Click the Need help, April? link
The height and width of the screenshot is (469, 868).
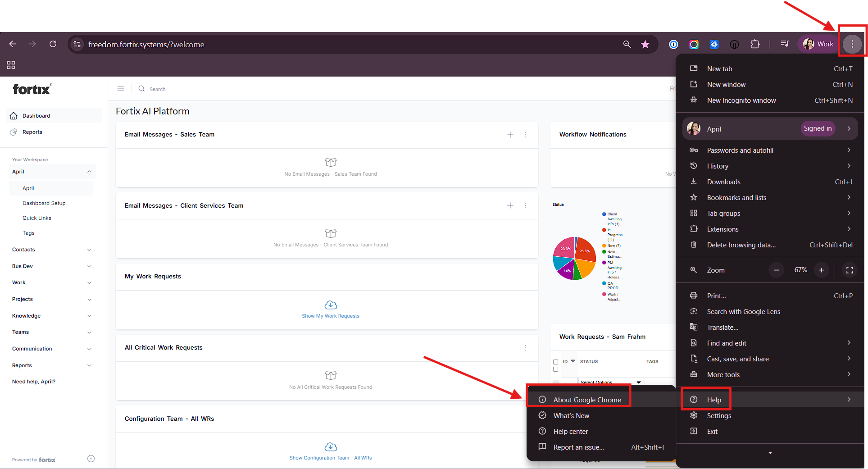coord(34,382)
